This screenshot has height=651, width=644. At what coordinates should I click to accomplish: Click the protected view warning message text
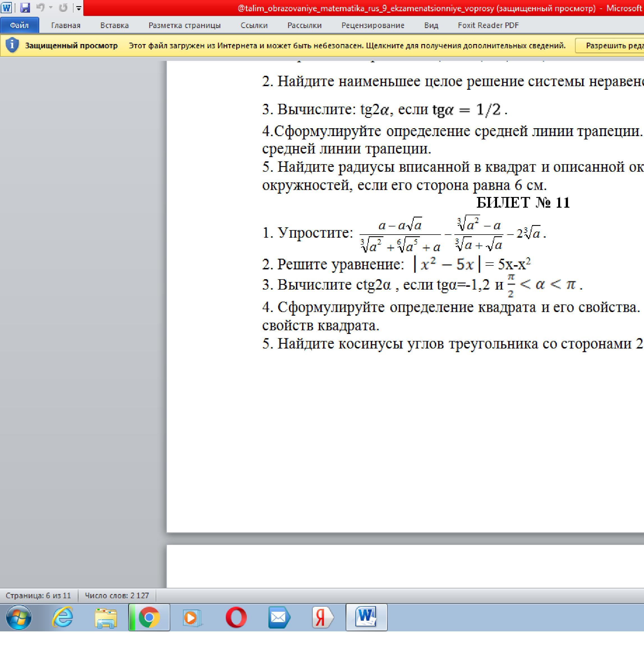click(347, 45)
